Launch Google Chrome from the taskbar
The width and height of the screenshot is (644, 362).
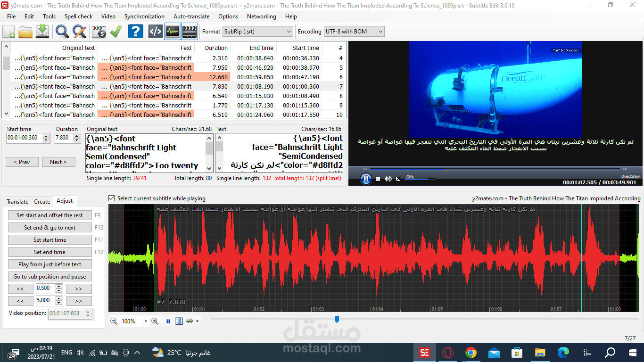pyautogui.click(x=471, y=352)
